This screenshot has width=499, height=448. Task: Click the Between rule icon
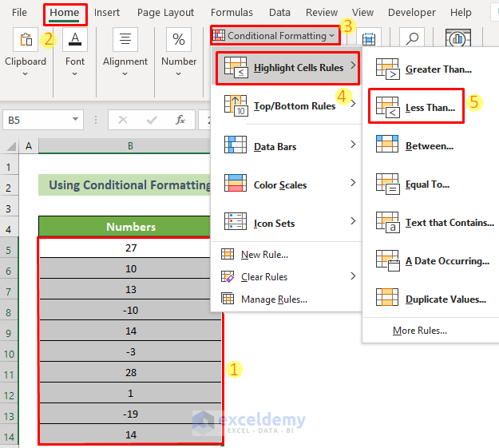click(x=387, y=144)
